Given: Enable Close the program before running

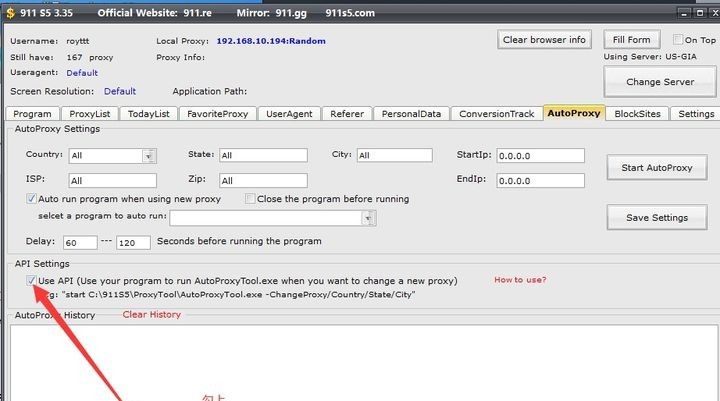Looking at the screenshot, I should pos(250,198).
